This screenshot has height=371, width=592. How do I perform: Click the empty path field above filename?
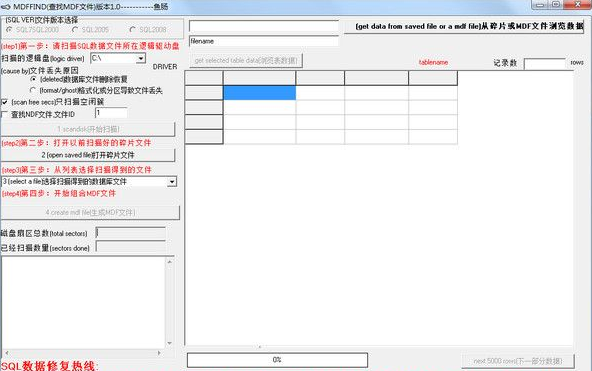[x=264, y=26]
